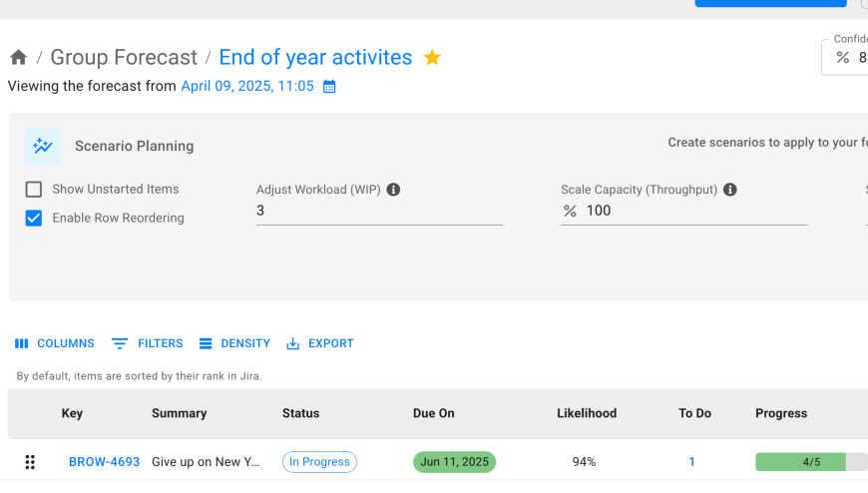Click the 4/5 progress bar
868x493 pixels.
tap(811, 462)
